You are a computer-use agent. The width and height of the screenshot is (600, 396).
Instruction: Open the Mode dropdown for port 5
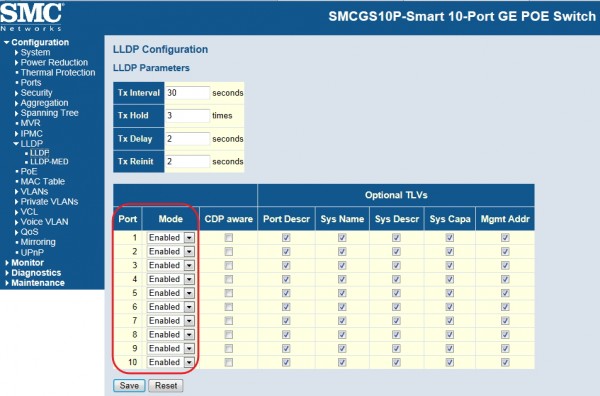[x=171, y=293]
